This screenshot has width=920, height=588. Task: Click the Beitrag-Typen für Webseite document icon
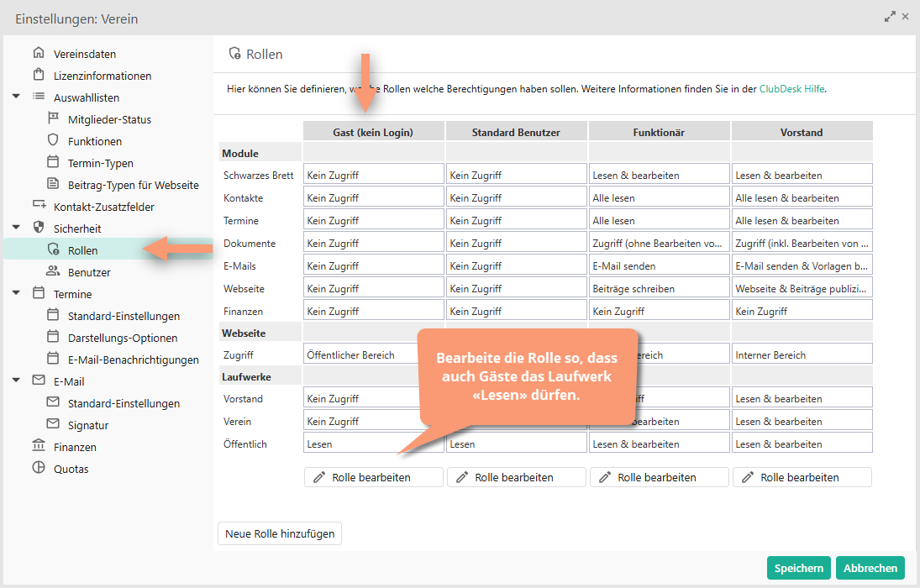click(x=53, y=183)
